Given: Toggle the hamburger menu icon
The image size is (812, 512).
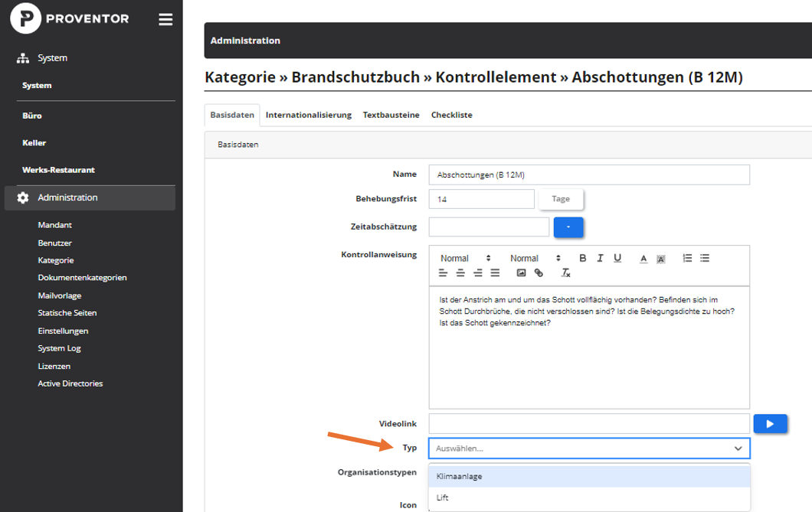Looking at the screenshot, I should (165, 19).
